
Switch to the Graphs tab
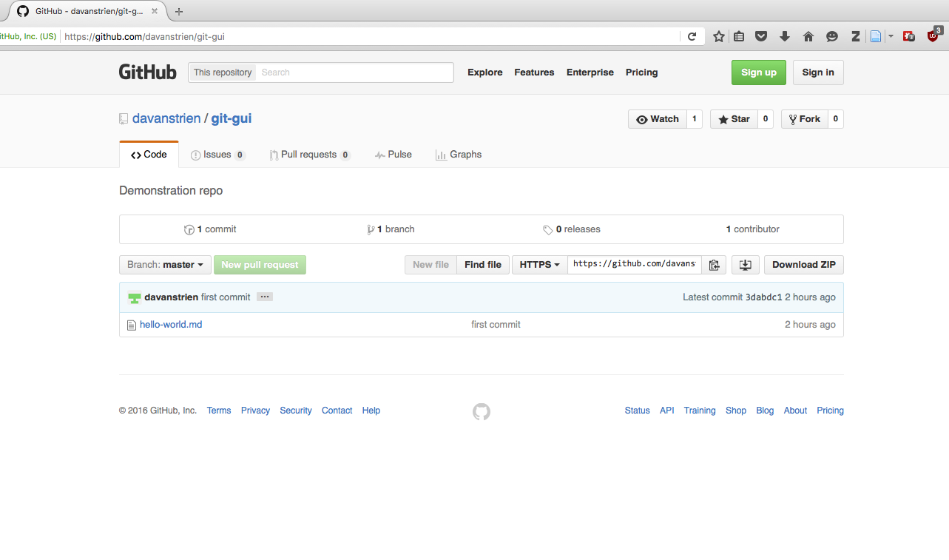[x=459, y=154]
